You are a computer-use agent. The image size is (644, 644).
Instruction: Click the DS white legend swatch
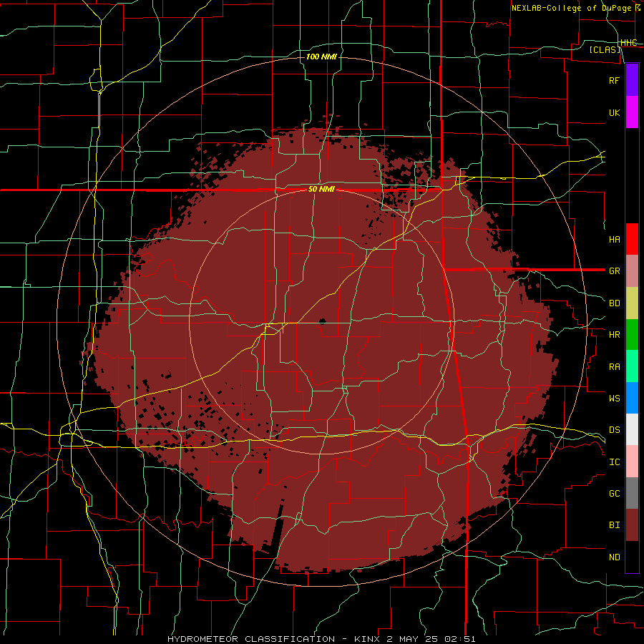pyautogui.click(x=632, y=429)
